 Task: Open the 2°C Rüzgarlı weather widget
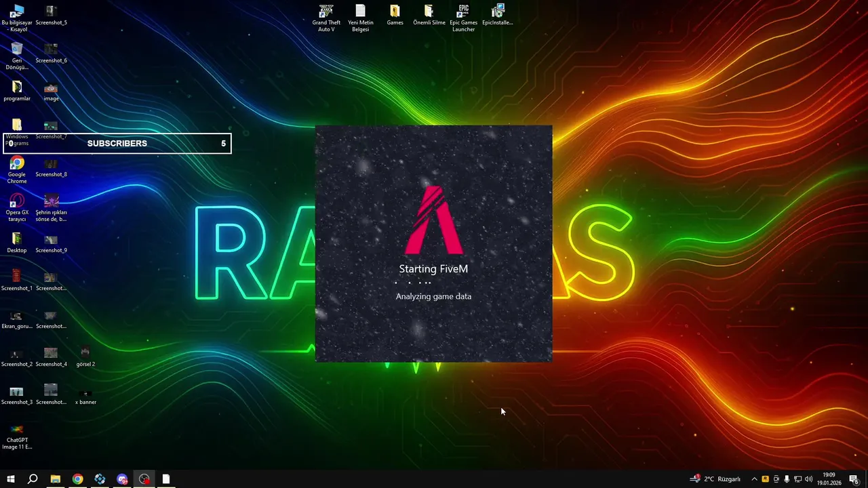(x=715, y=479)
